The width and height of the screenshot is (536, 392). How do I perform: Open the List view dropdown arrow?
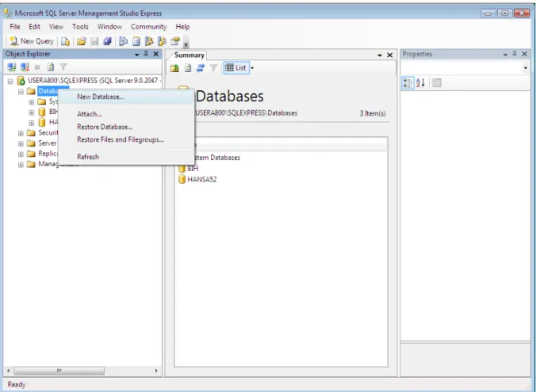252,68
